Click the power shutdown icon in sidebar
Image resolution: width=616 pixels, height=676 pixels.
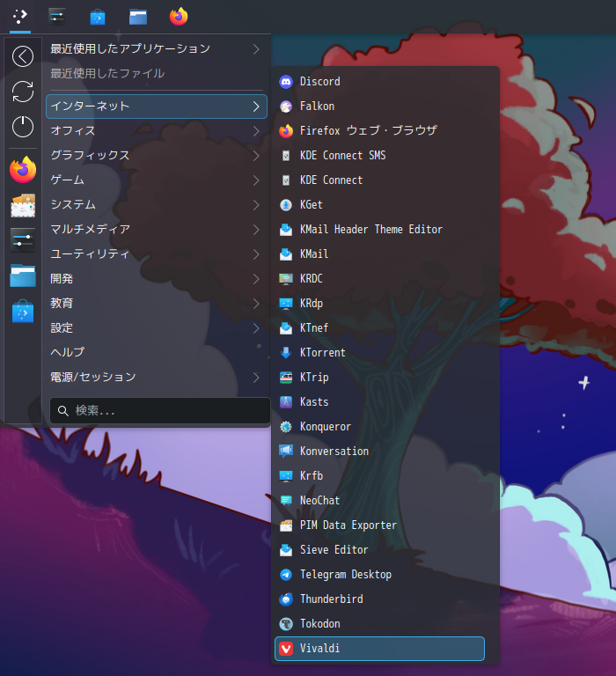pyautogui.click(x=23, y=127)
